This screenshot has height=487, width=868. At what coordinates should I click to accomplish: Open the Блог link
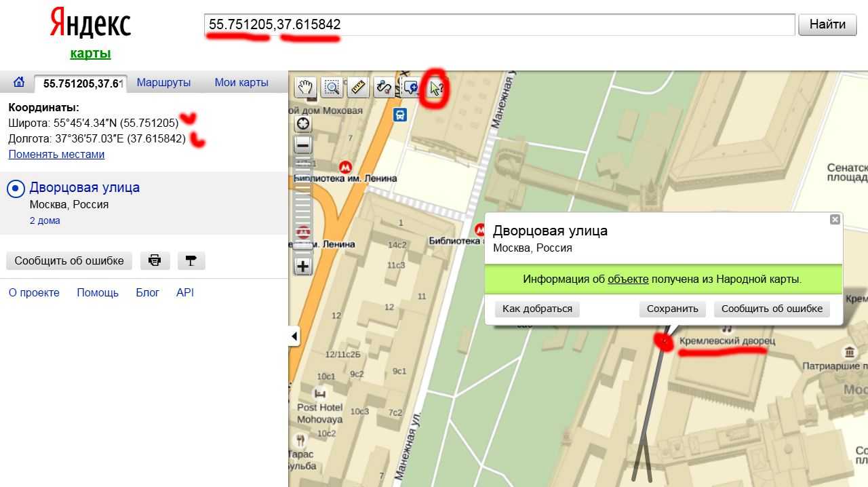147,293
